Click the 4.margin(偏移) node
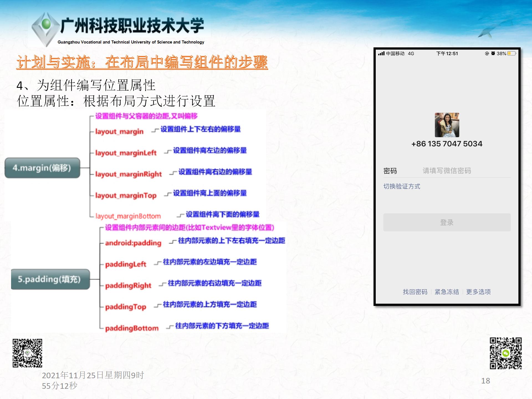532x399 pixels. click(42, 168)
